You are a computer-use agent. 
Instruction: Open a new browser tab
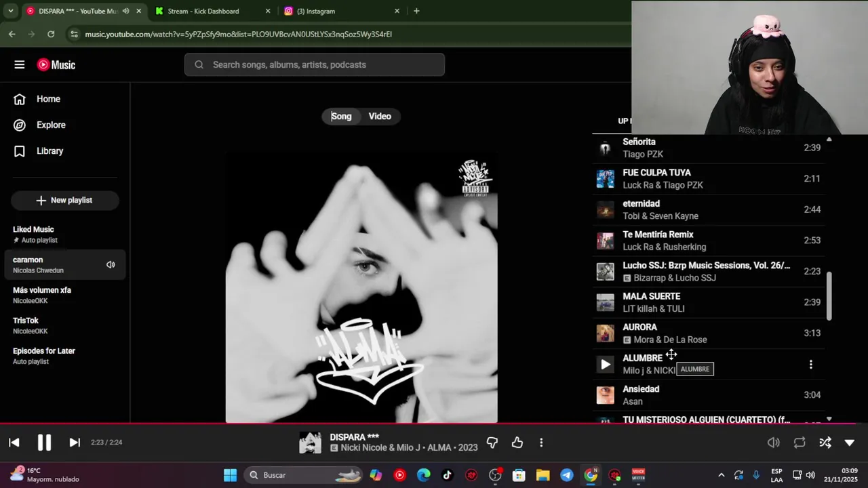416,11
